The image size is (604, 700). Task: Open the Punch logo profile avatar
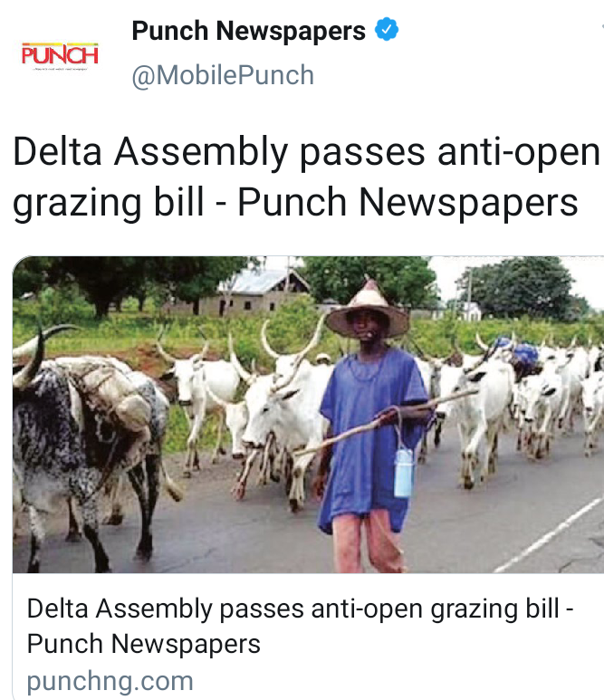(60, 56)
